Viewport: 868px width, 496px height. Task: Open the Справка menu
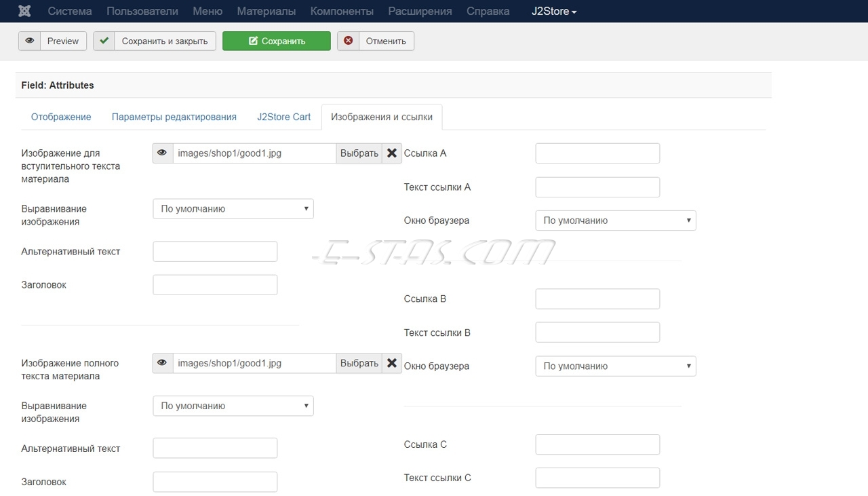(488, 11)
